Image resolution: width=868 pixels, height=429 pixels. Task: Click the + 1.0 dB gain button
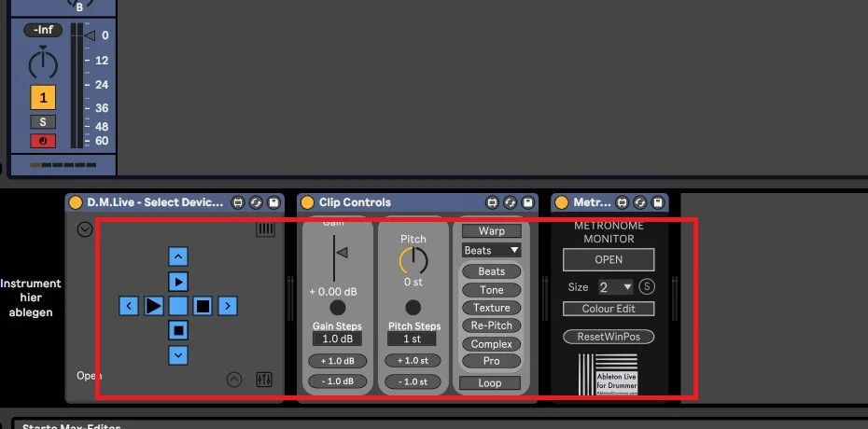(x=338, y=361)
